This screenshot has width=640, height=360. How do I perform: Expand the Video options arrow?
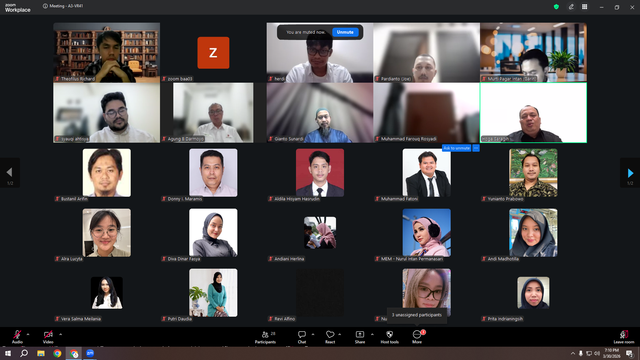(x=60, y=334)
